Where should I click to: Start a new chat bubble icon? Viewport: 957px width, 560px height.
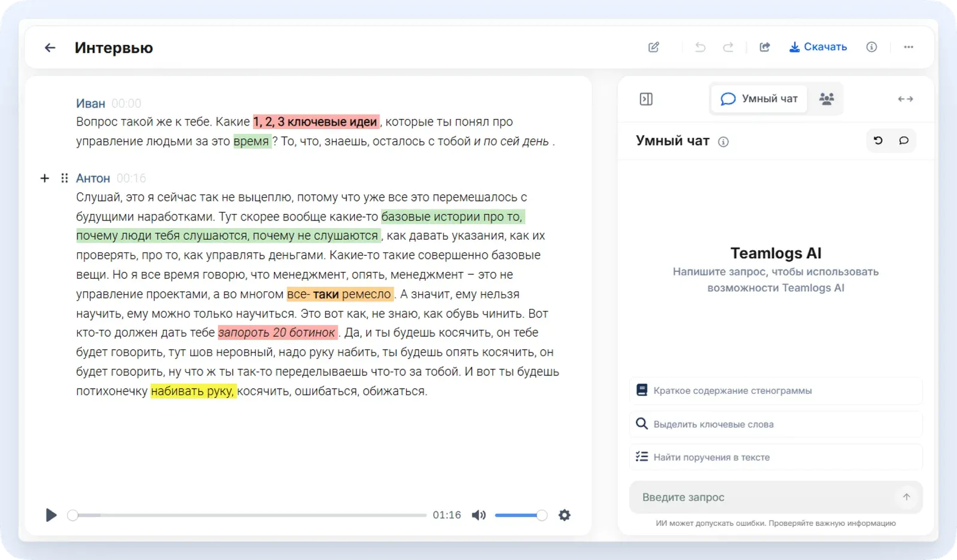904,140
